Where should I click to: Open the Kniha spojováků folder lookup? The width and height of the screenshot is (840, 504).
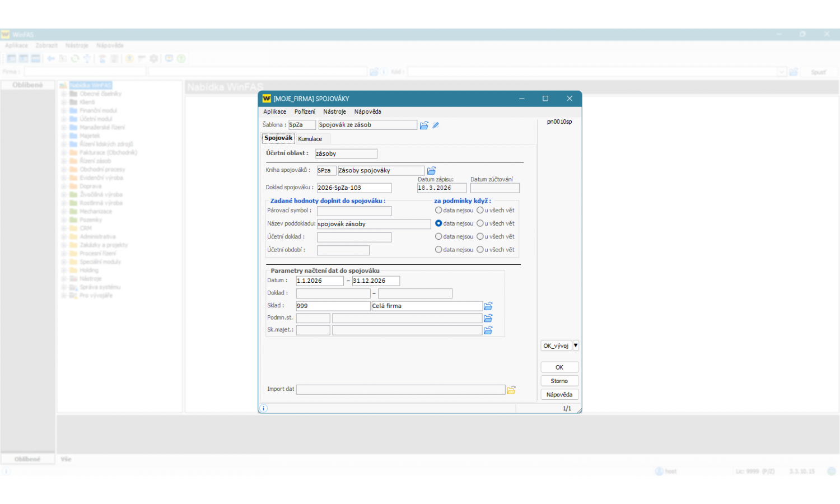click(431, 171)
